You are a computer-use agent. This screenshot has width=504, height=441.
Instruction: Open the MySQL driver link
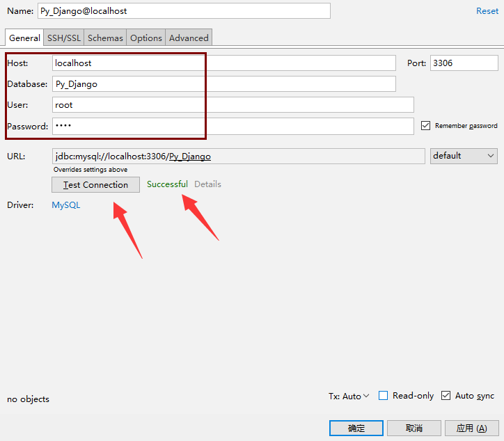[x=66, y=205]
